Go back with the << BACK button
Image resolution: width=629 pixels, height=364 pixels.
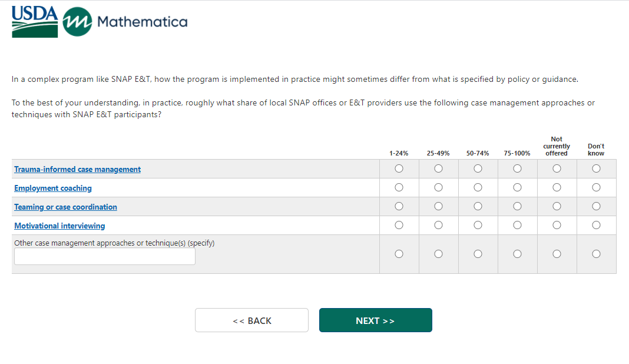click(251, 320)
